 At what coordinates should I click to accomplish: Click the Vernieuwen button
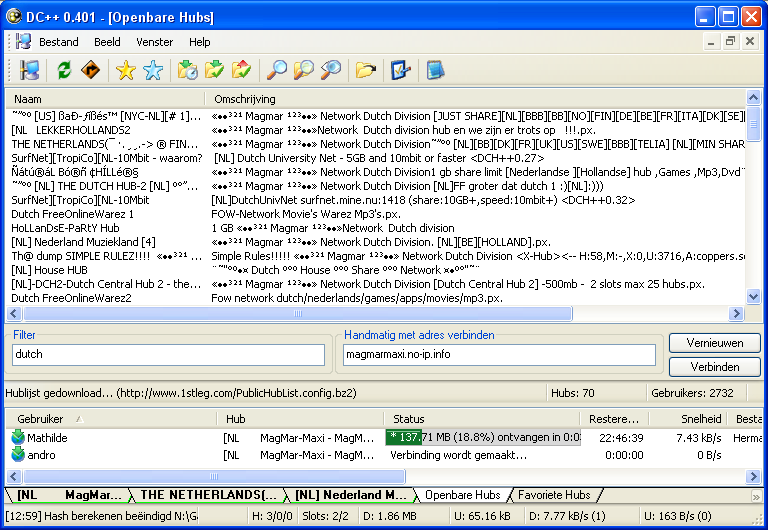coord(715,343)
